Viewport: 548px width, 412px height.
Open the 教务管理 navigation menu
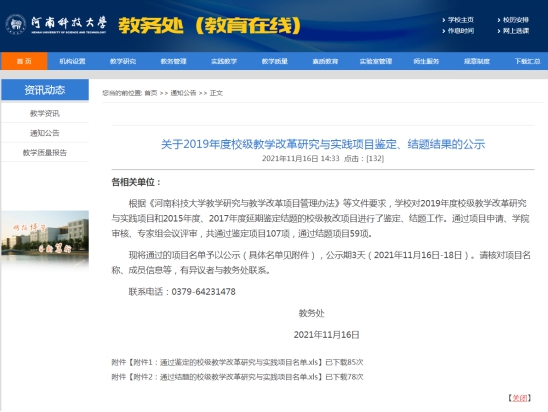pyautogui.click(x=173, y=61)
